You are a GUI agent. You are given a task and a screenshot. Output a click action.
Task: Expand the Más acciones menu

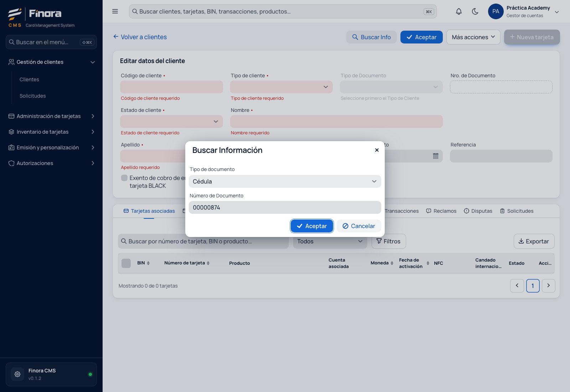(x=473, y=37)
